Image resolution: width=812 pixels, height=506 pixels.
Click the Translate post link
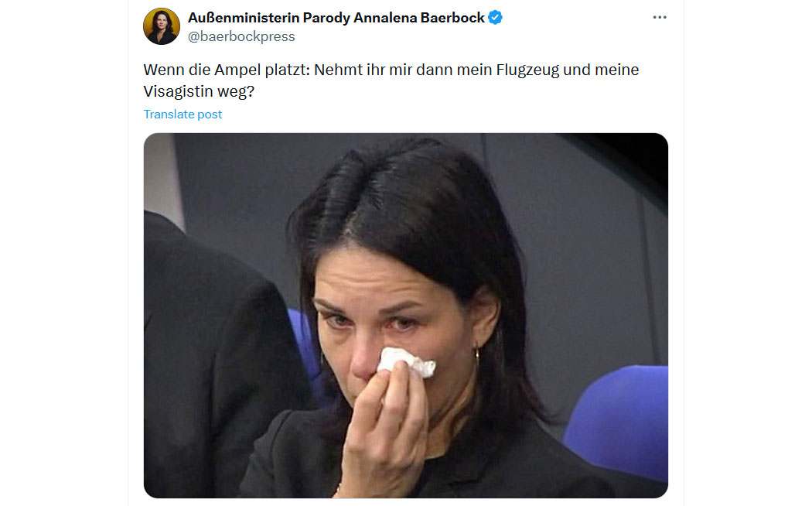[183, 115]
